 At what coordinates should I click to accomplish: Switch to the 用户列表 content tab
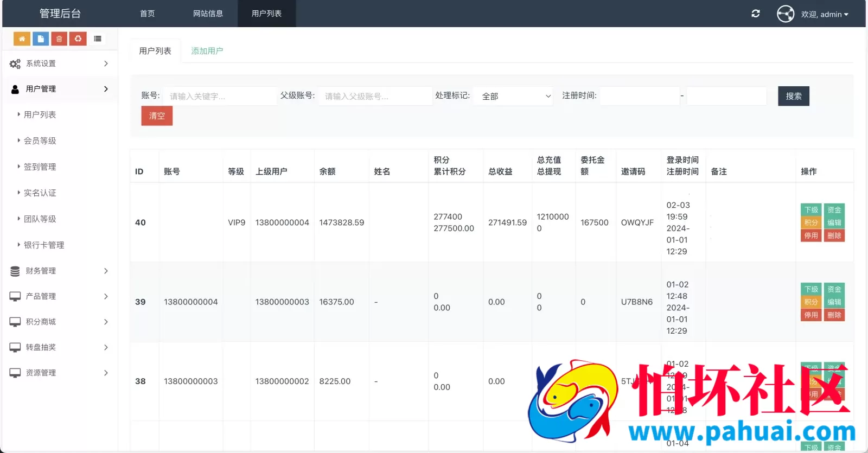tap(155, 51)
